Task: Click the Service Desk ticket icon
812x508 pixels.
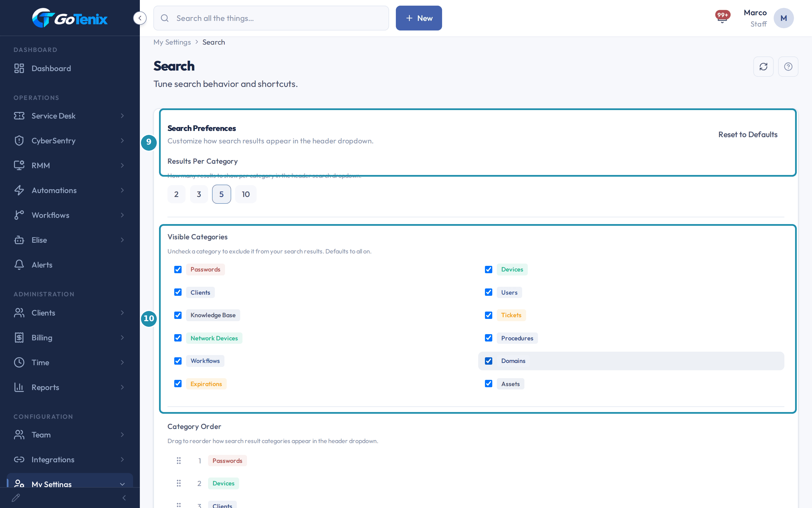Action: (19, 116)
